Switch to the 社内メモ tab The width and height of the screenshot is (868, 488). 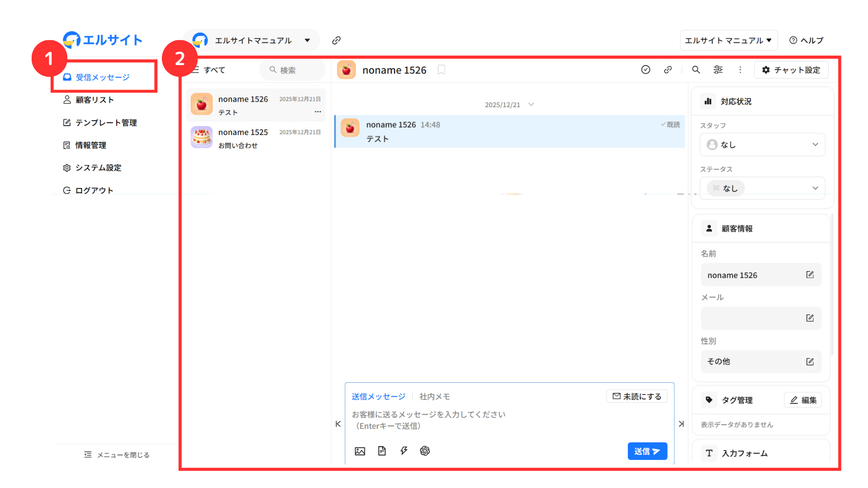click(x=434, y=396)
